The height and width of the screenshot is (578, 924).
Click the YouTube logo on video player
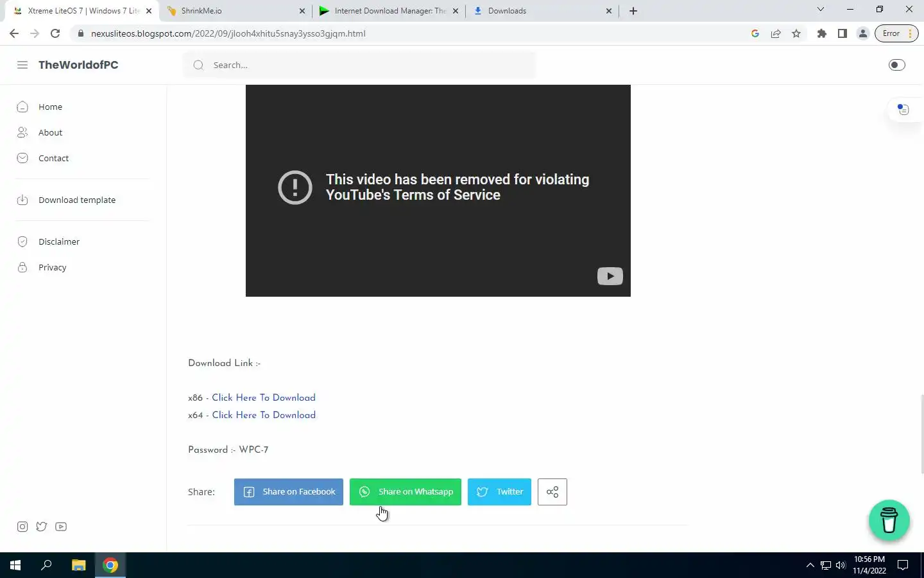(610, 276)
